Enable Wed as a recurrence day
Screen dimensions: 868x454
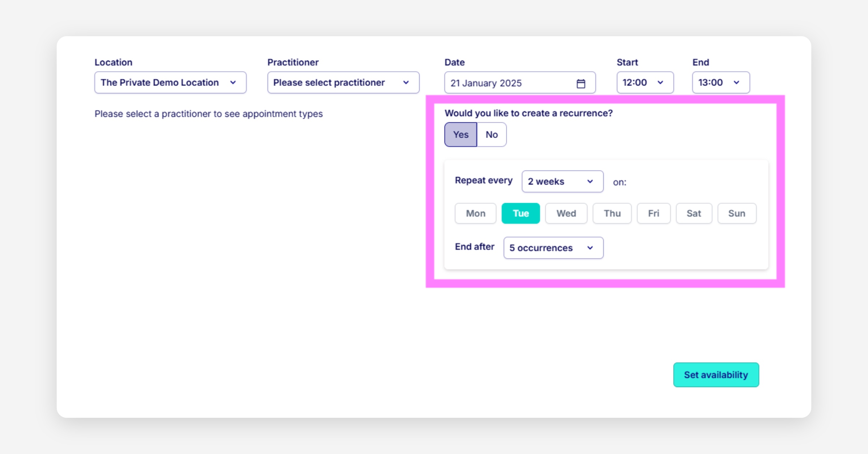click(566, 214)
